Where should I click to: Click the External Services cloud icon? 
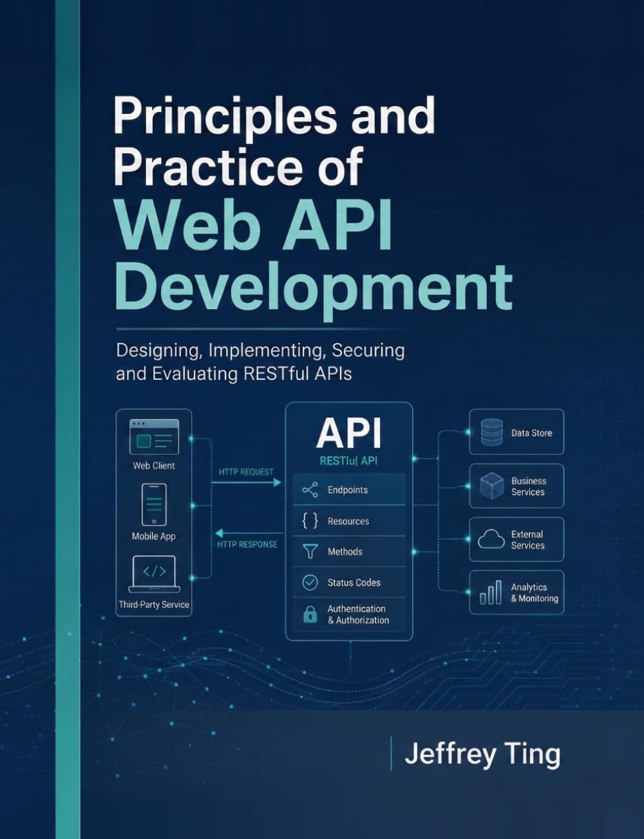pyautogui.click(x=491, y=539)
